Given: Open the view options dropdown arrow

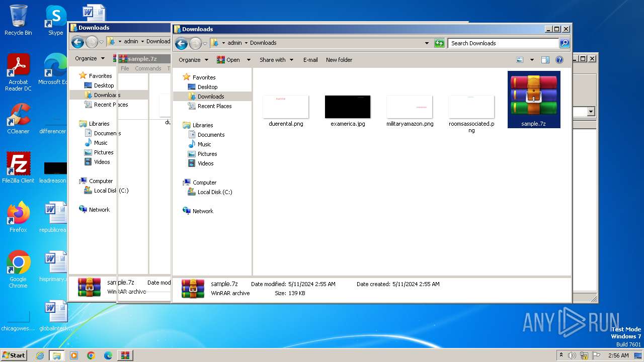Looking at the screenshot, I should 532,60.
